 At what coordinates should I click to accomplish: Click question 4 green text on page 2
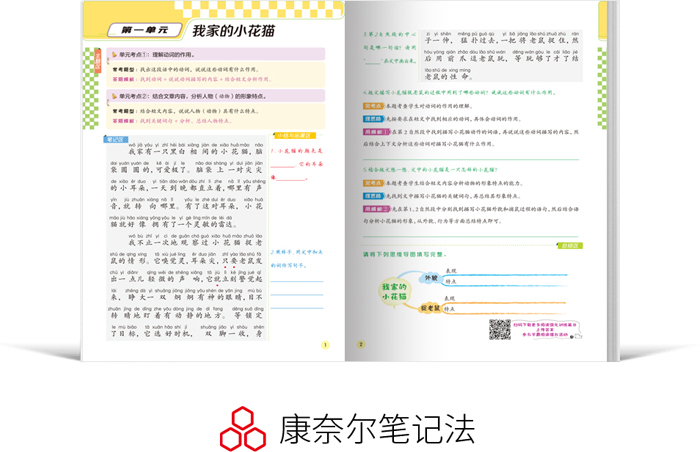459,92
